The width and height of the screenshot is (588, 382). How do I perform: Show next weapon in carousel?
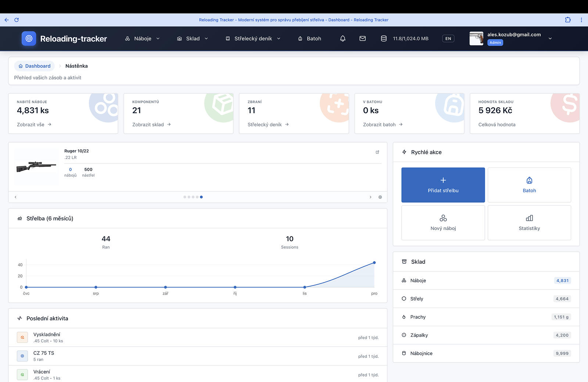370,197
